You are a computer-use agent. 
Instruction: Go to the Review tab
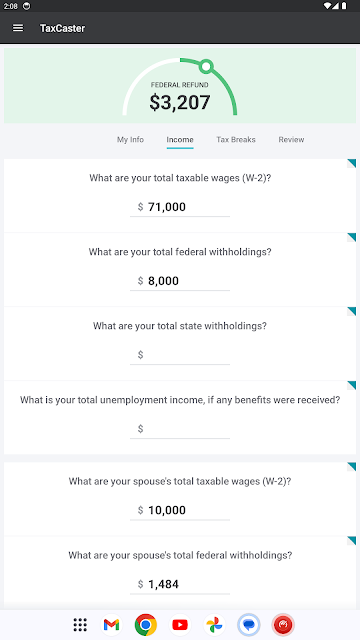[291, 140]
